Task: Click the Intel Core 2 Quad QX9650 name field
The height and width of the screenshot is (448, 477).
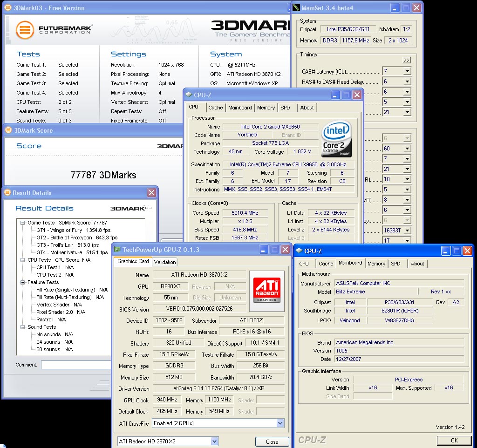Action: click(x=271, y=127)
